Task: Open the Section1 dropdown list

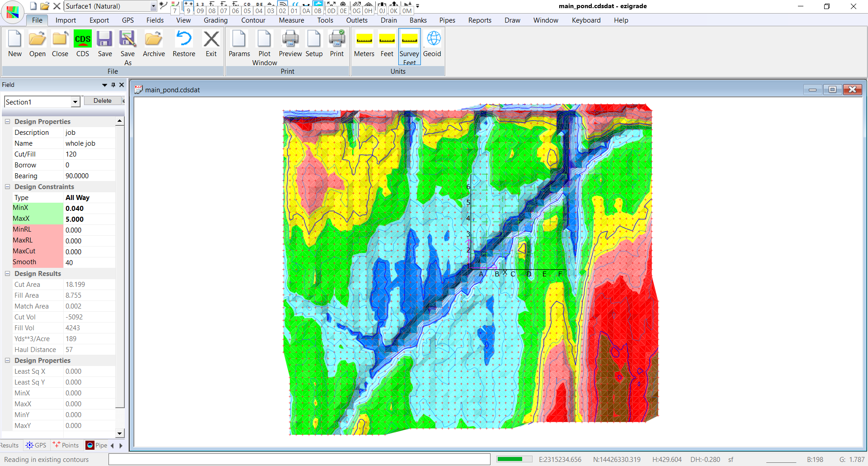Action: 75,102
